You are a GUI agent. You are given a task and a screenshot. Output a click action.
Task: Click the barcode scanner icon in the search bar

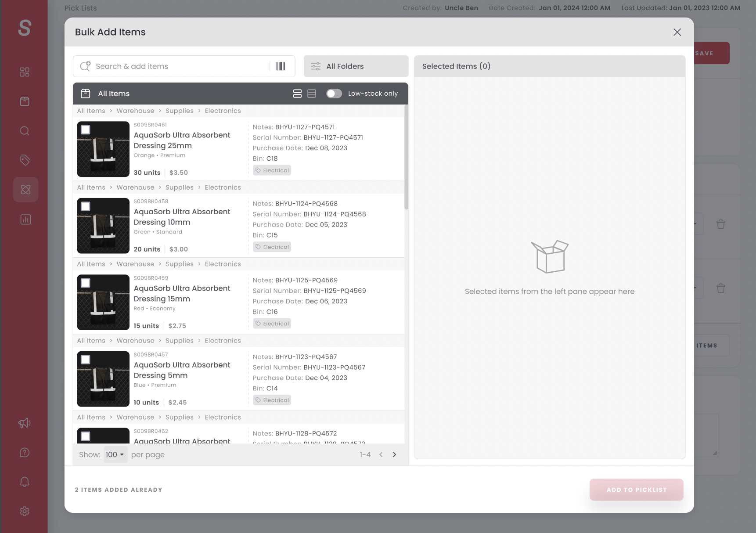click(x=281, y=66)
